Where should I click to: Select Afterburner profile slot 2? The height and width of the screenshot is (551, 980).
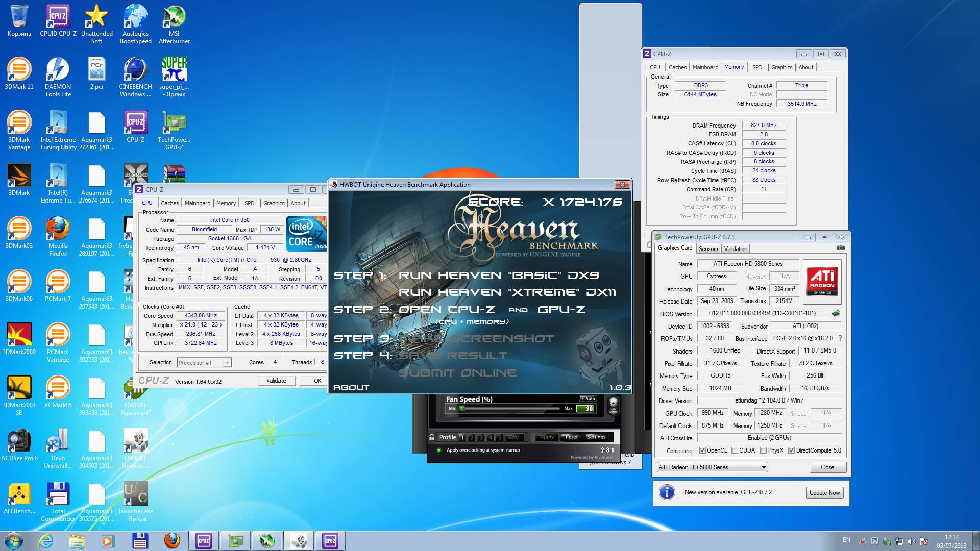(472, 437)
